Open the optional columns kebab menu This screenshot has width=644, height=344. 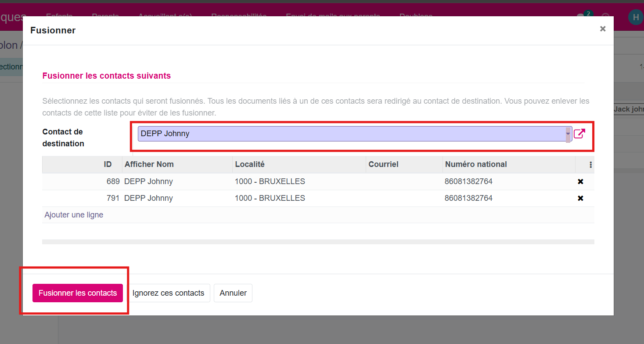(590, 165)
